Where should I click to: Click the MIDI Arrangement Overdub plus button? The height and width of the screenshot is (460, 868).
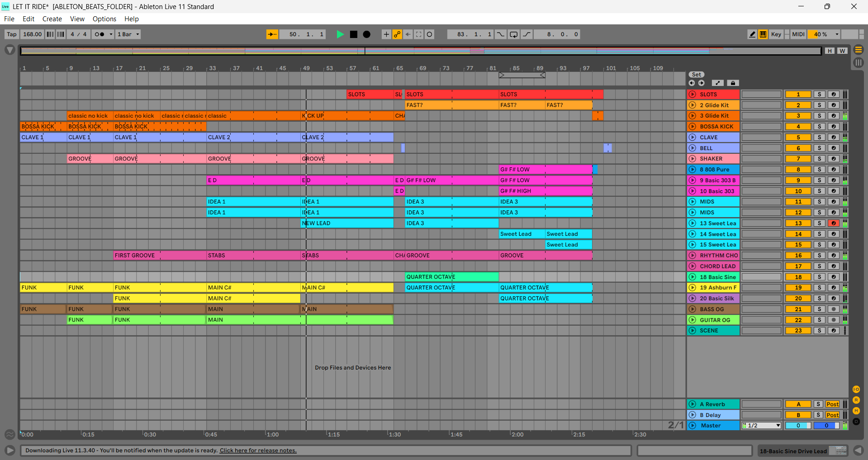pyautogui.click(x=386, y=34)
